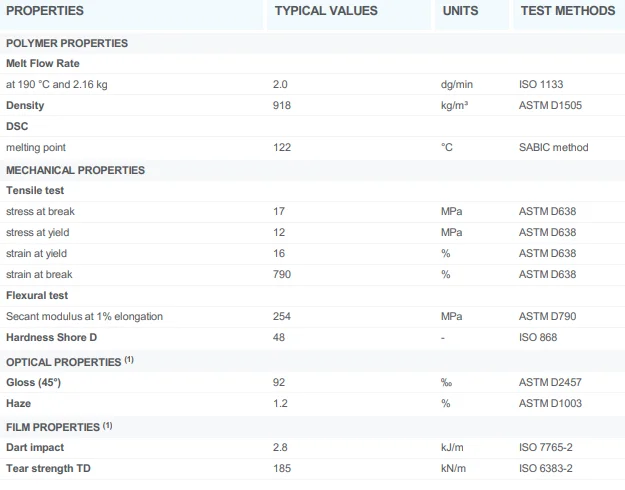Click the ISO 7765-2 test method
Screen dimensions: 625x490
pos(547,448)
